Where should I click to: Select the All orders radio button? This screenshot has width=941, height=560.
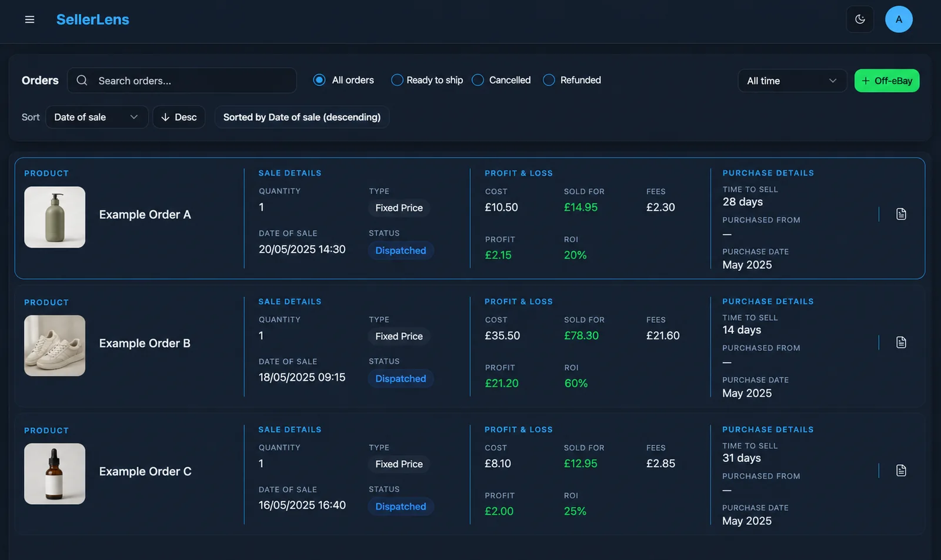pos(319,80)
